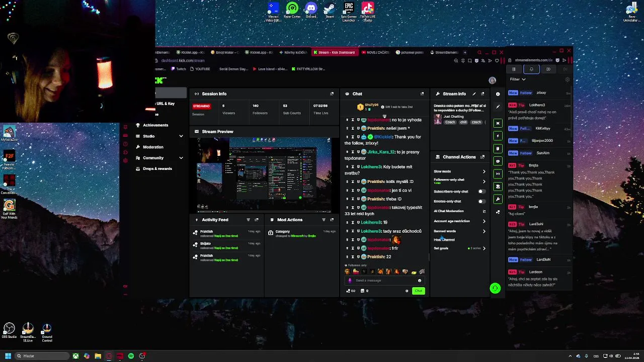Select the SunAlm follow alert

(x=540, y=153)
